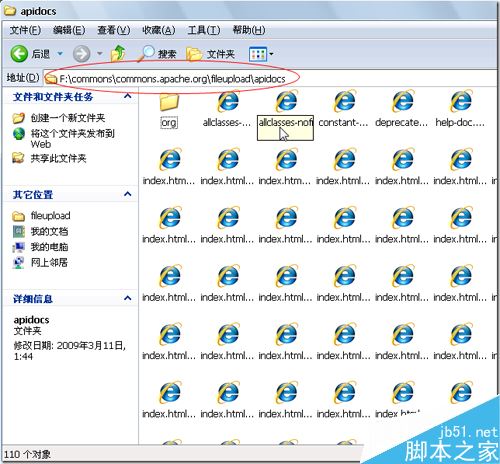Viewport: 500px width, 464px height.
Task: Open the 文件(F) menu
Action: pos(25,30)
